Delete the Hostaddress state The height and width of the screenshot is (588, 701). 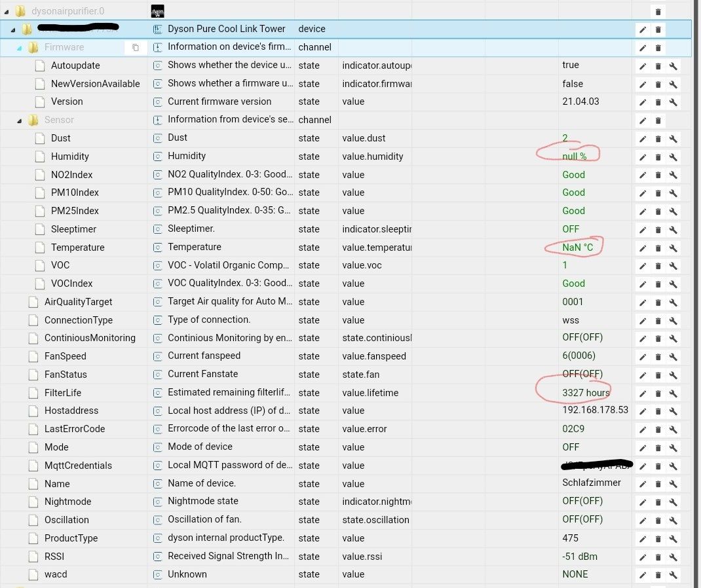(x=658, y=411)
